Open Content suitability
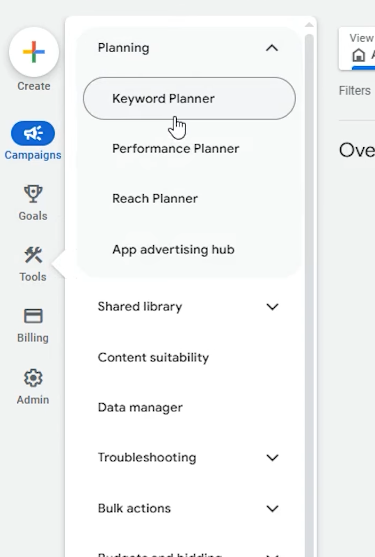This screenshot has height=557, width=375. pos(153,357)
